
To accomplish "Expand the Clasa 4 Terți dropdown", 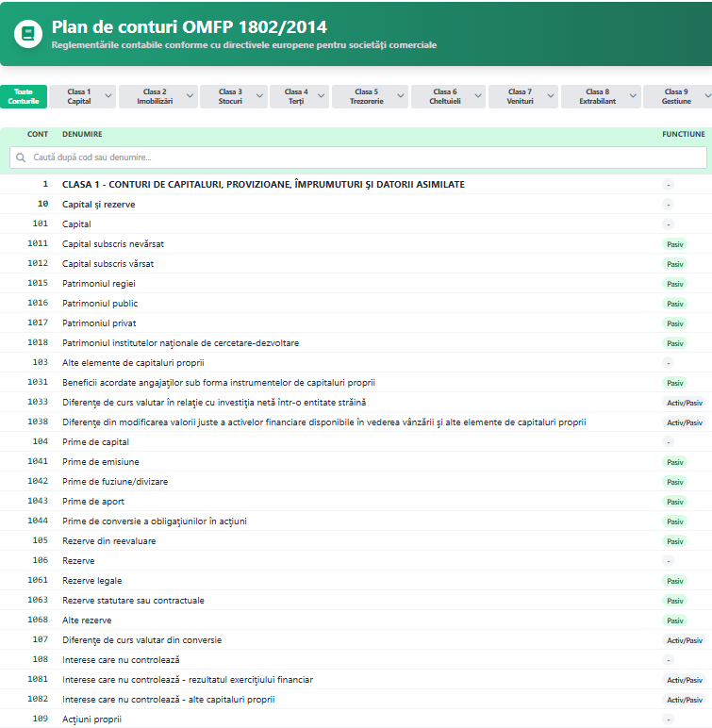I will [x=299, y=96].
